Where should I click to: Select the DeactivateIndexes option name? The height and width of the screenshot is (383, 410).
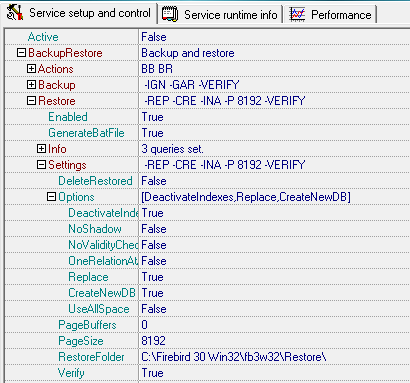tap(103, 213)
